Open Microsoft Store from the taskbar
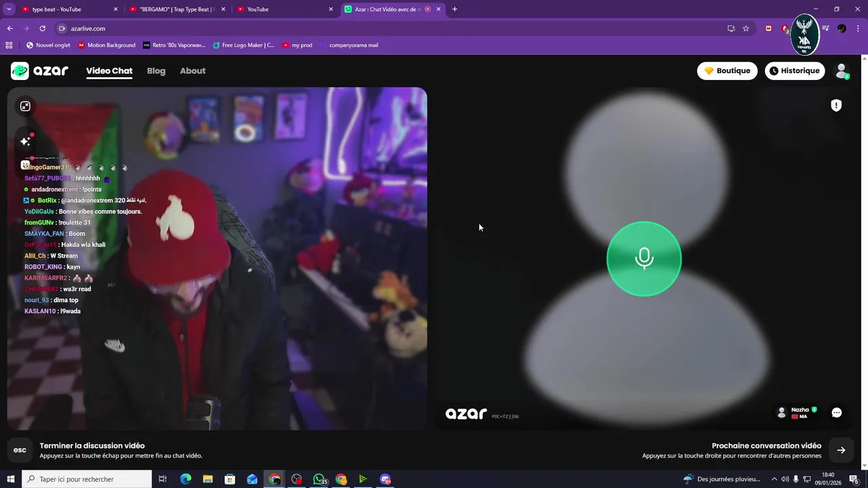The height and width of the screenshot is (488, 868). tap(230, 479)
